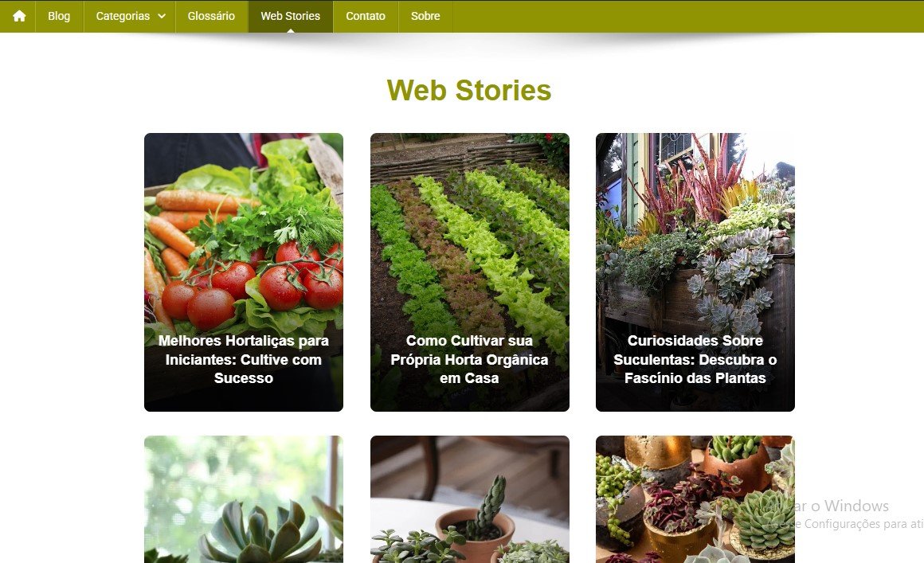This screenshot has width=924, height=563.
Task: Click 'Melhores Hortaliças para Iniciantes' title
Action: coord(244,359)
